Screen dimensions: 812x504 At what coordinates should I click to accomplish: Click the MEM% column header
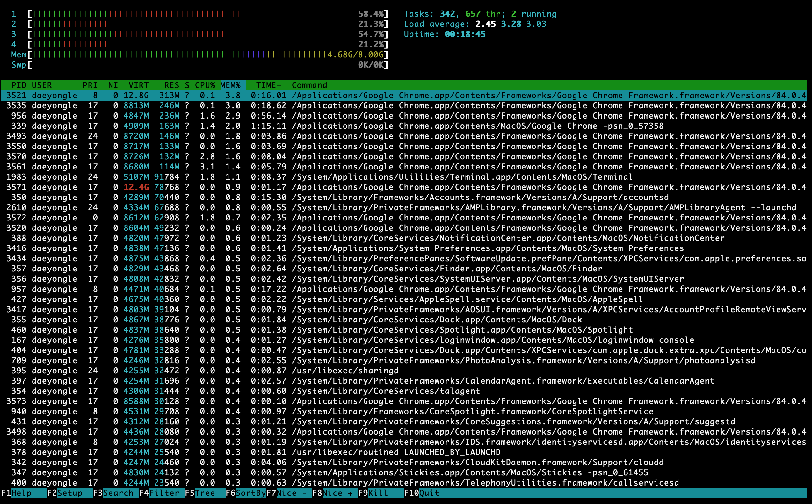230,85
